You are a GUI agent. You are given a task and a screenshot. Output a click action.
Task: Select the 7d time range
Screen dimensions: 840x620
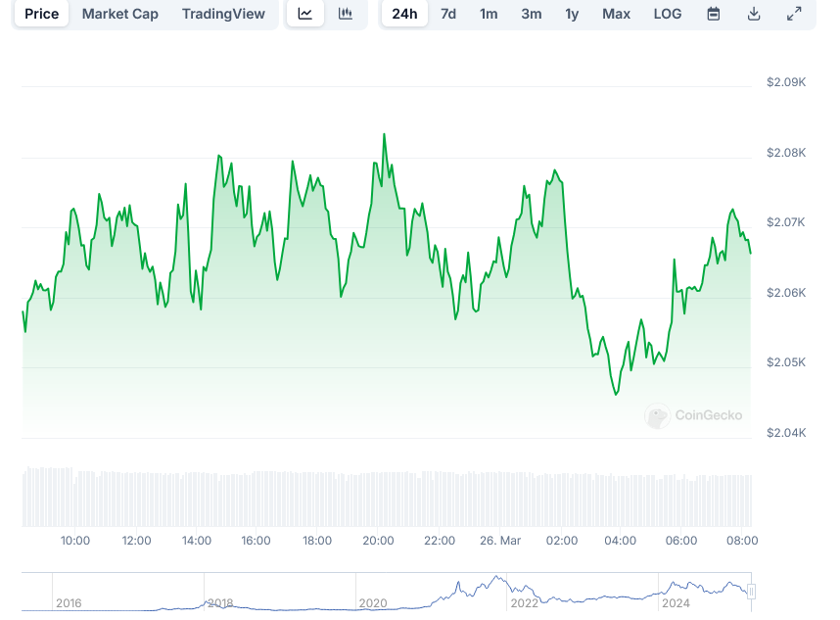pyautogui.click(x=448, y=14)
